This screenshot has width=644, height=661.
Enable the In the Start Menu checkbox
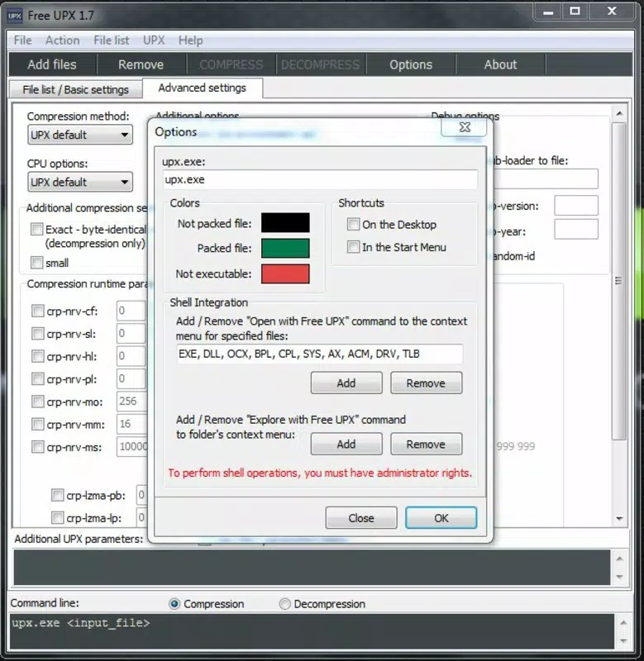[x=354, y=247]
